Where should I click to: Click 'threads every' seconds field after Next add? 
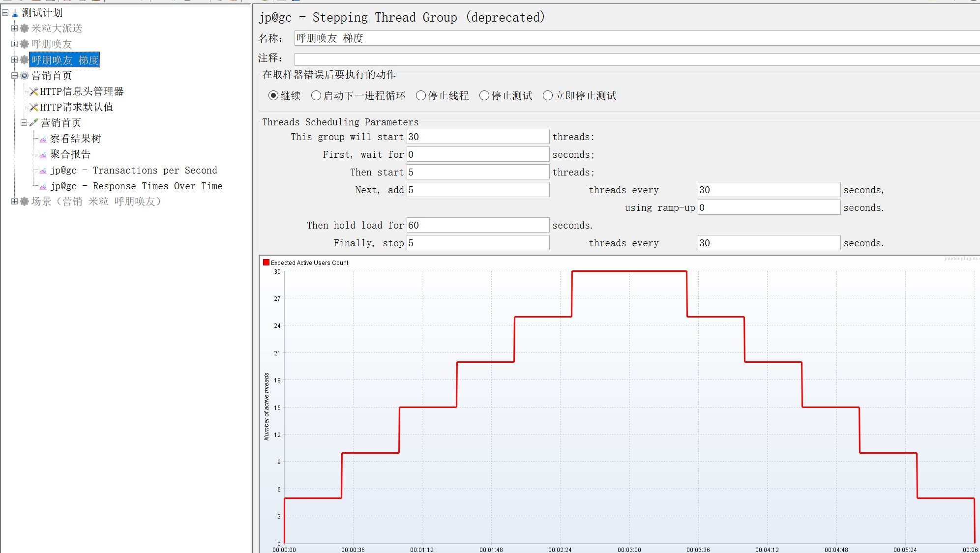coord(769,190)
